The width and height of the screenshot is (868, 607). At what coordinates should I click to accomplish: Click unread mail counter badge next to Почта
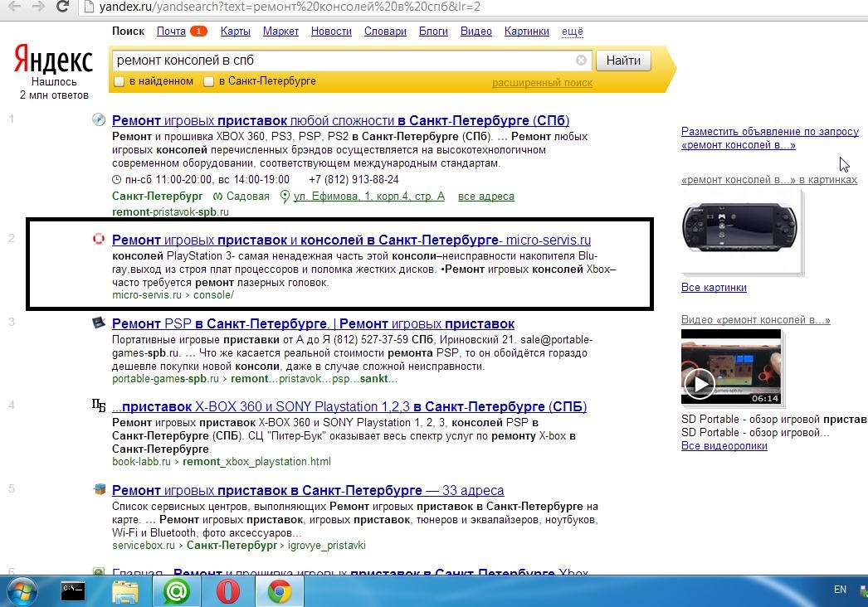[198, 32]
